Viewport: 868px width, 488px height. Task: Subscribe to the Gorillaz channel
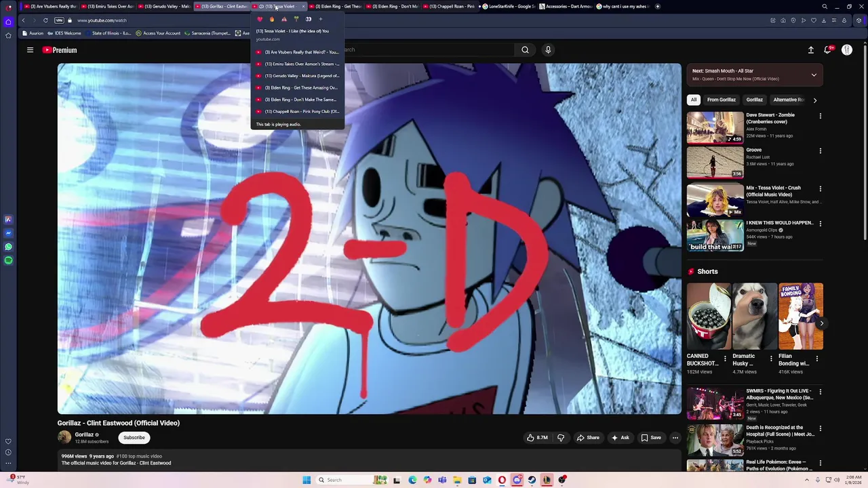(x=134, y=438)
